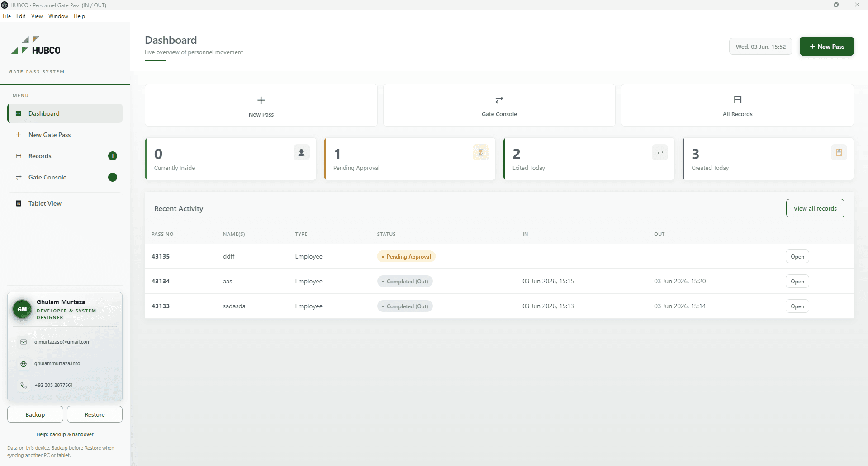Open the Window menu

coord(58,16)
